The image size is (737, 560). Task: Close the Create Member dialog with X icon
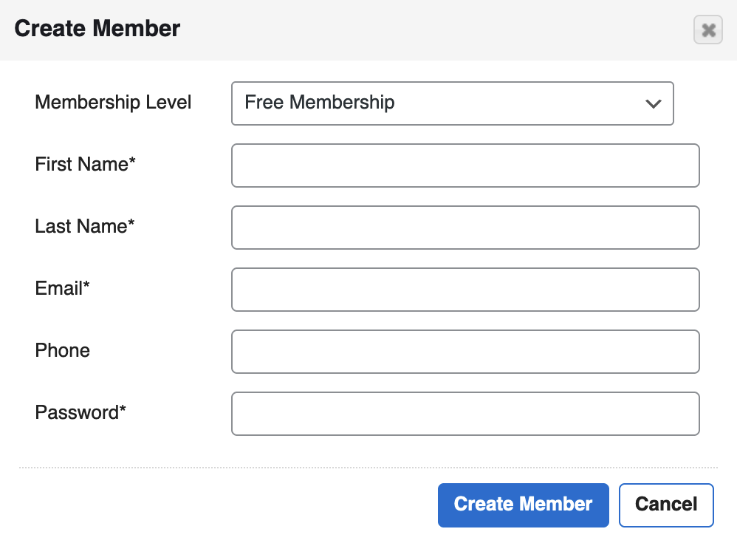pyautogui.click(x=708, y=30)
